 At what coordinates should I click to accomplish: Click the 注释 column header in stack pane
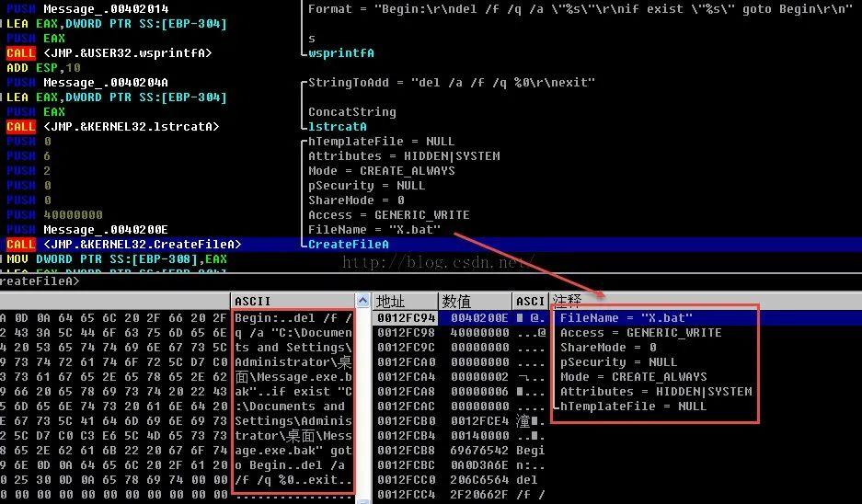(706, 301)
